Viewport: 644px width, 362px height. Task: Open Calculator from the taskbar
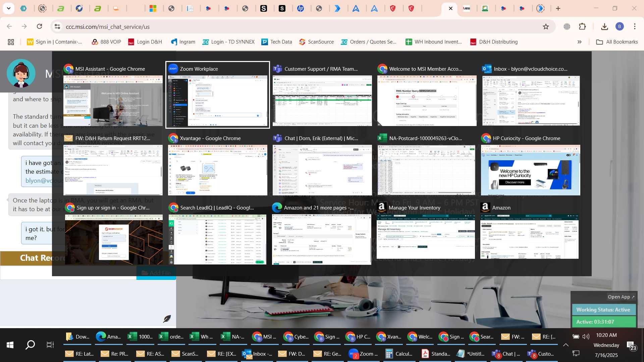[x=399, y=354]
